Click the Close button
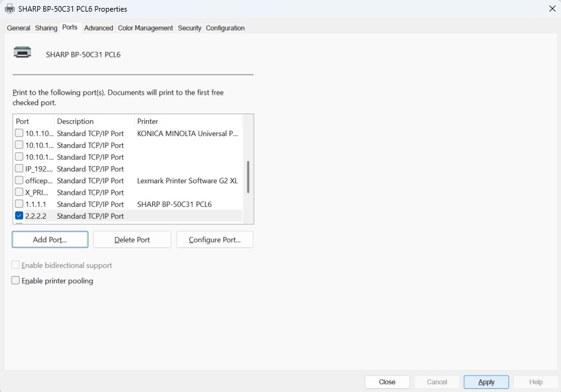Viewport: 561px width, 392px height. (x=387, y=382)
